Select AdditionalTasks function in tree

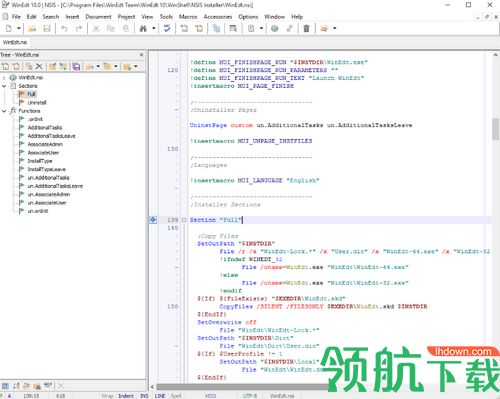click(45, 128)
